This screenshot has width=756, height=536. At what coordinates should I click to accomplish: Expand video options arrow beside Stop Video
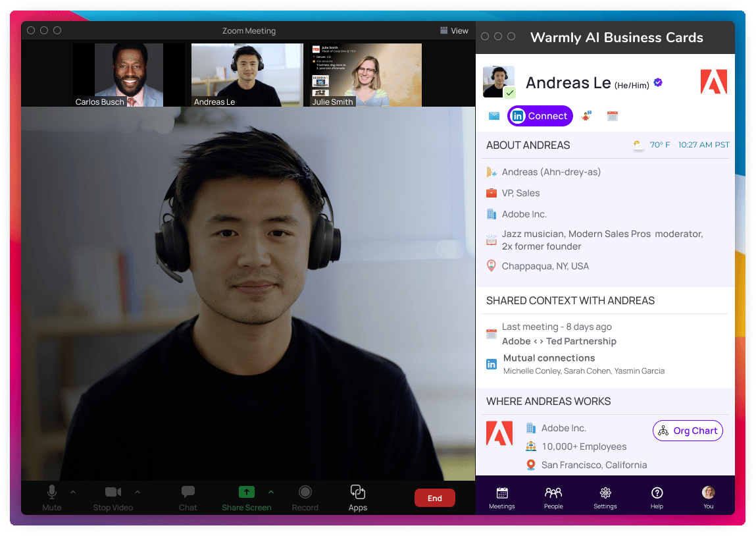[138, 492]
